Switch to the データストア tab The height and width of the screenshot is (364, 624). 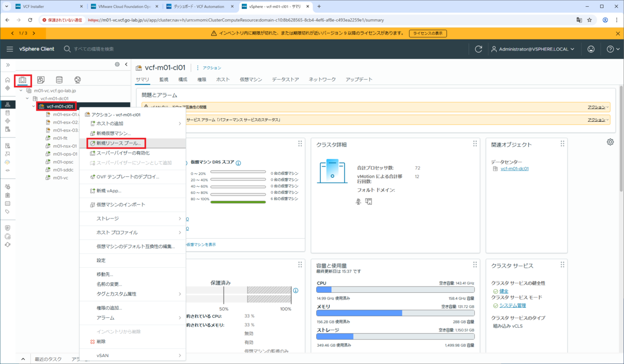[x=285, y=80]
